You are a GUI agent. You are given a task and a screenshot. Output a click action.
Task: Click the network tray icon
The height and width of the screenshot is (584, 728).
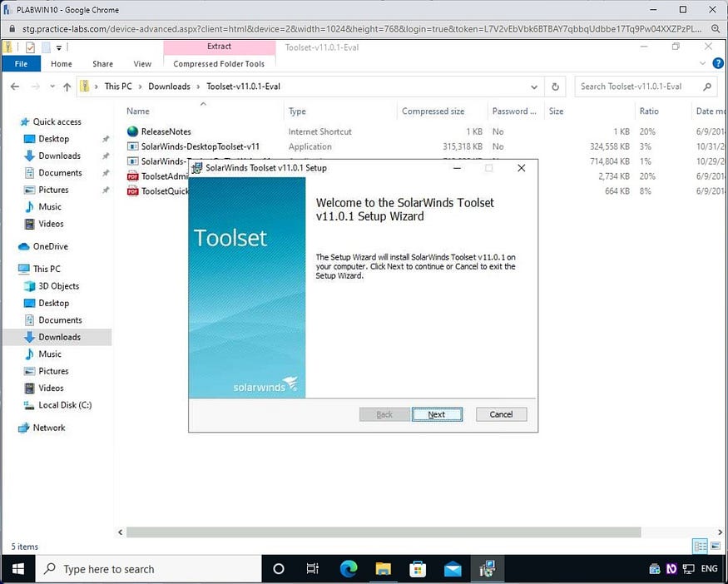coord(689,569)
